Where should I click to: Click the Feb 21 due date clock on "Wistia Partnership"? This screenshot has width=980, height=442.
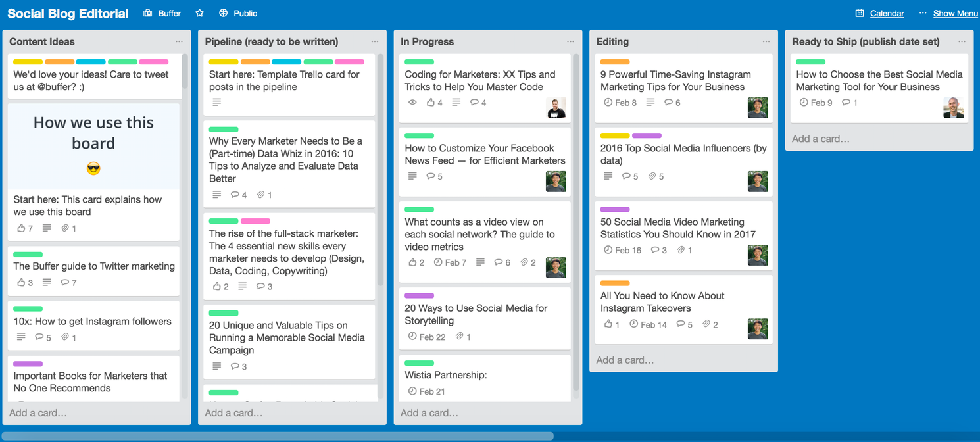(x=411, y=391)
